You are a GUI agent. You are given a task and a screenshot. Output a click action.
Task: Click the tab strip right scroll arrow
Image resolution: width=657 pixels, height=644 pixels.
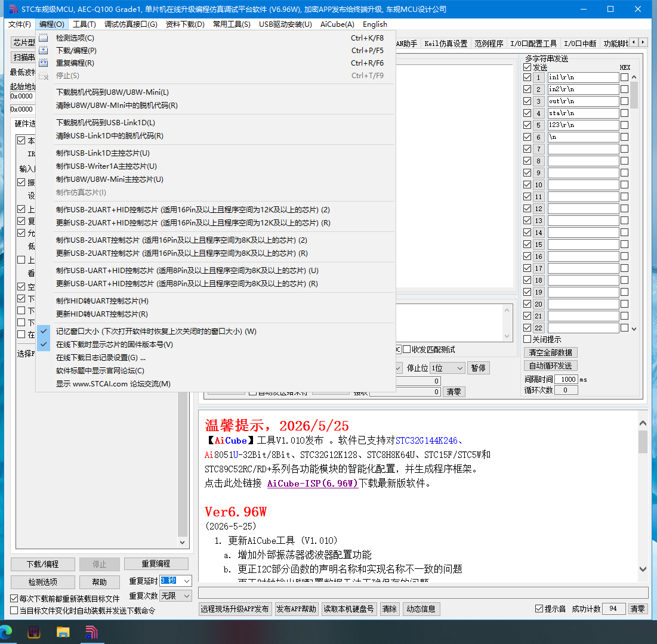pyautogui.click(x=643, y=42)
